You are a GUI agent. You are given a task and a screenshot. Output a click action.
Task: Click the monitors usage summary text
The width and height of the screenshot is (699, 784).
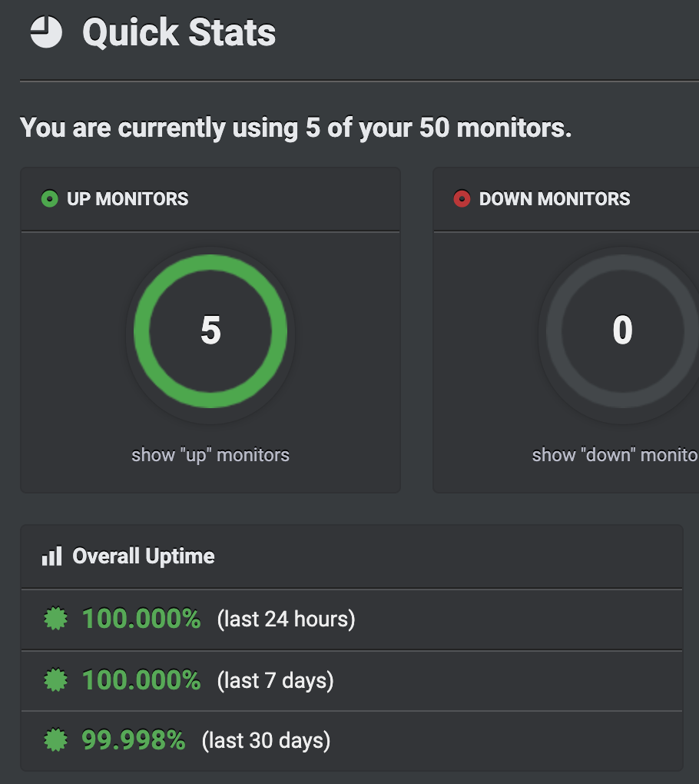coord(296,128)
